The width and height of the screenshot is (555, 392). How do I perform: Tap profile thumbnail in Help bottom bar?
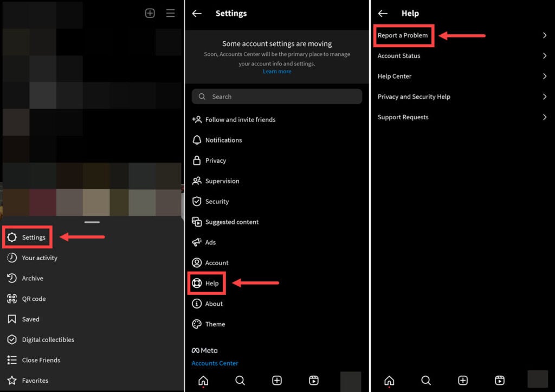[538, 379]
